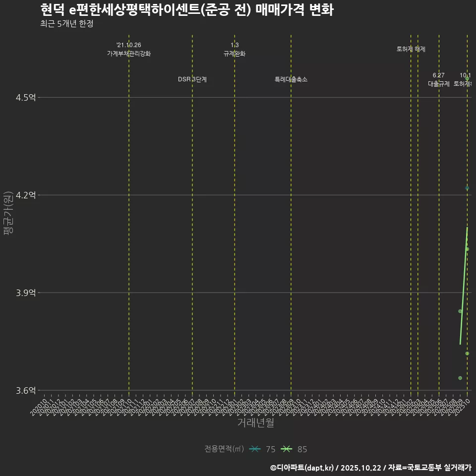Click the 85㎡ legend line marker
Screen dimensions: 476x476
click(x=287, y=449)
